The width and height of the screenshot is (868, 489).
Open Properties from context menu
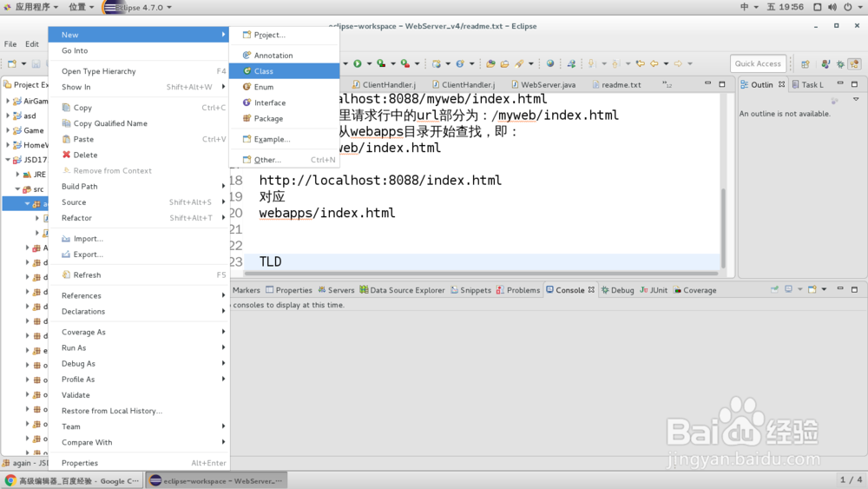(x=138, y=462)
